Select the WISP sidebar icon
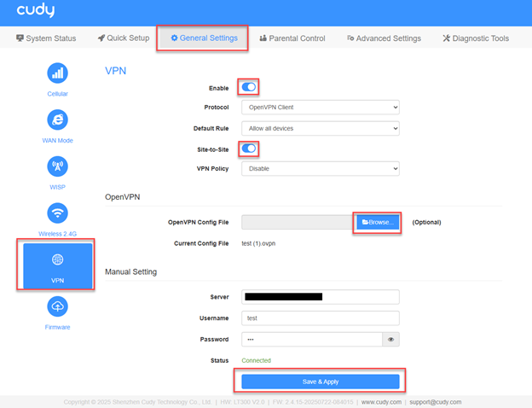The height and width of the screenshot is (408, 532). click(x=58, y=166)
